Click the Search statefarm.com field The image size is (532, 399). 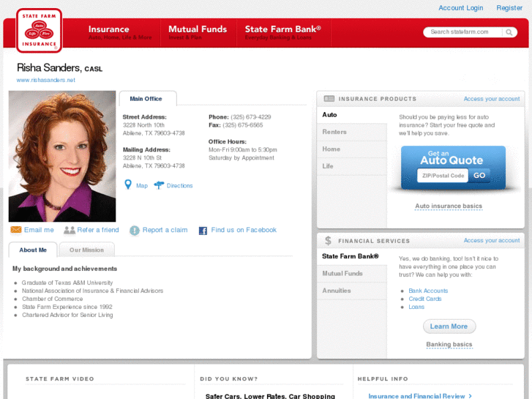coord(462,32)
